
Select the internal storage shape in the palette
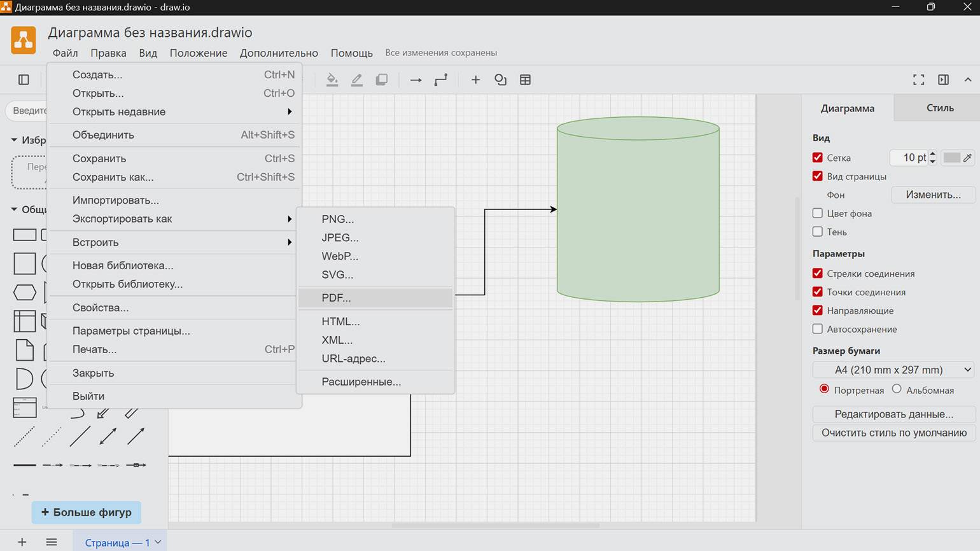tap(25, 321)
